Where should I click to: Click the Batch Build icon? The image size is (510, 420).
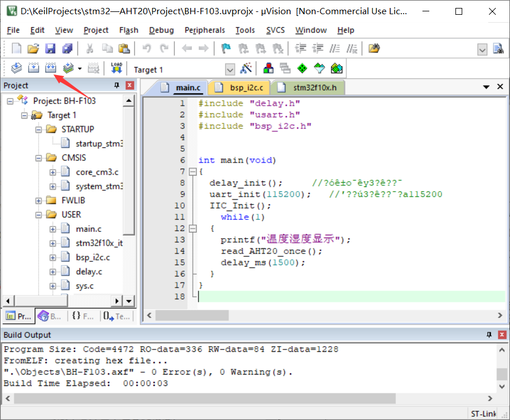point(68,68)
